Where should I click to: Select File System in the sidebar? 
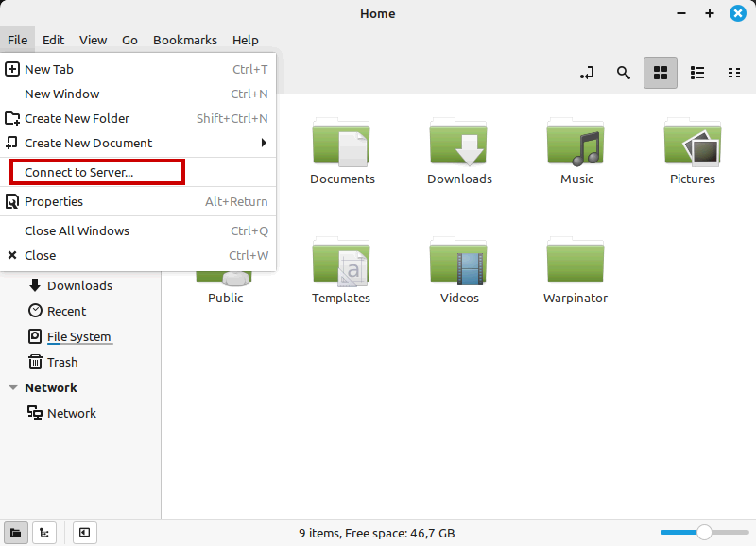79,337
